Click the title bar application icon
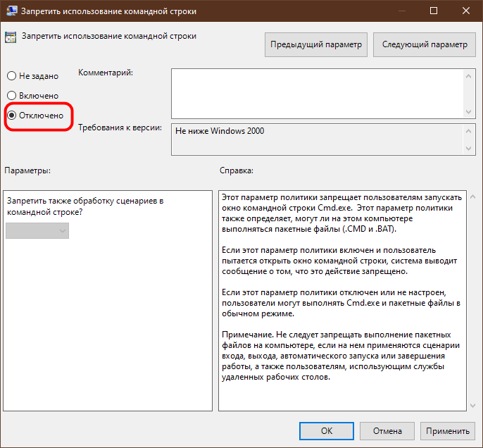The width and height of the screenshot is (483, 448). (x=11, y=11)
